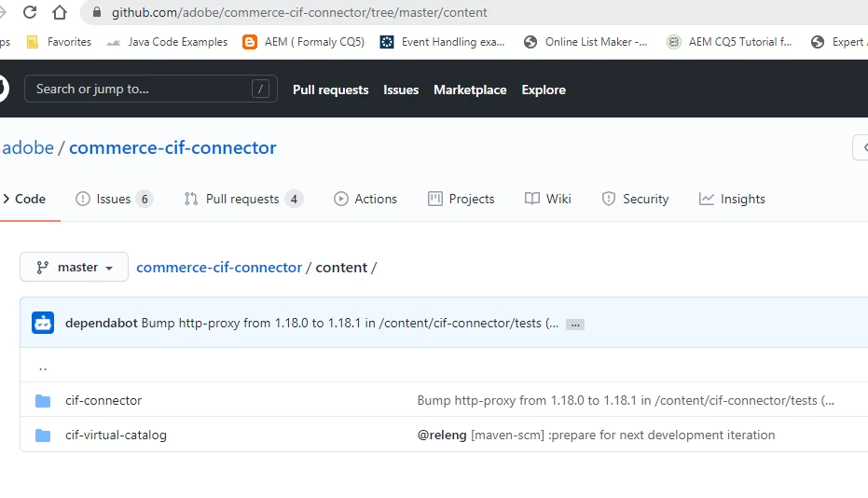This screenshot has width=868, height=498.
Task: Click the slash shortcut key hint
Action: (260, 89)
